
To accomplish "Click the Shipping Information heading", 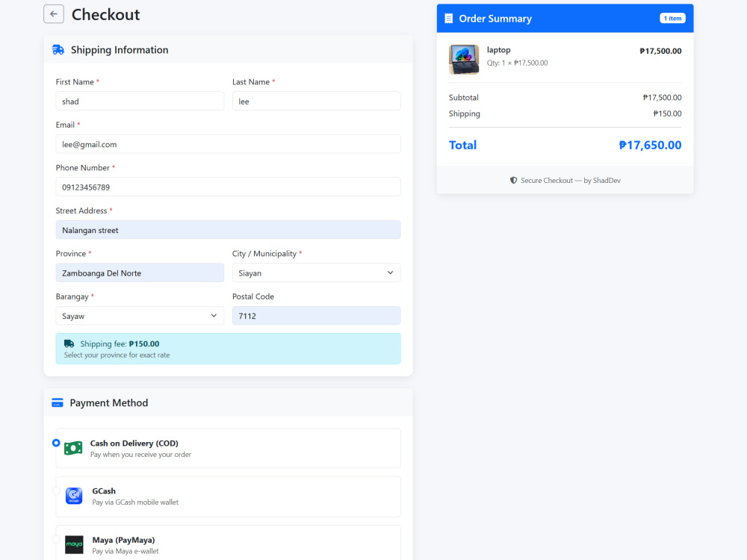I will (x=120, y=50).
